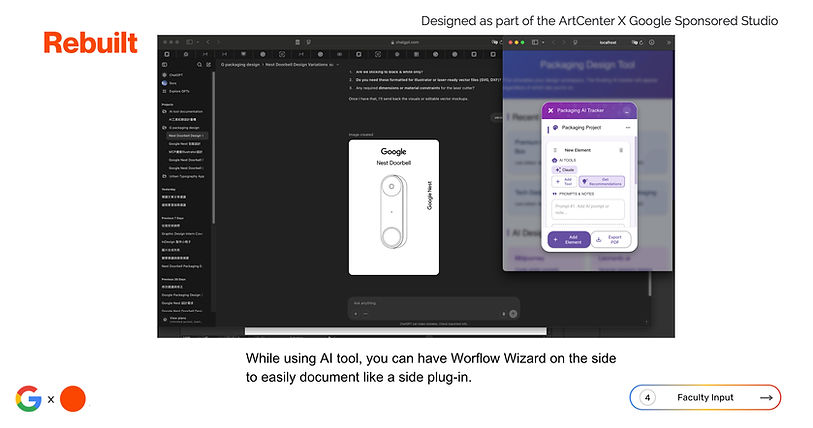The width and height of the screenshot is (813, 428).
Task: Start a new chat with the compose icon
Action: (208, 65)
